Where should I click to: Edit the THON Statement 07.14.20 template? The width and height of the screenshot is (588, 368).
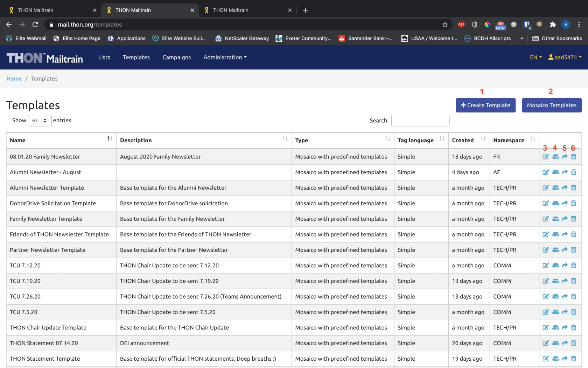pos(546,343)
